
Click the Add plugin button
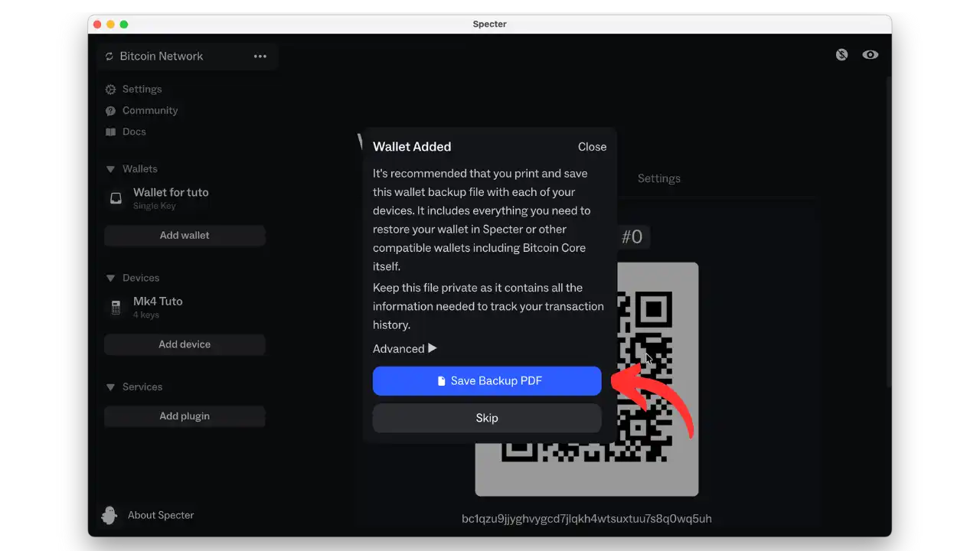(185, 416)
